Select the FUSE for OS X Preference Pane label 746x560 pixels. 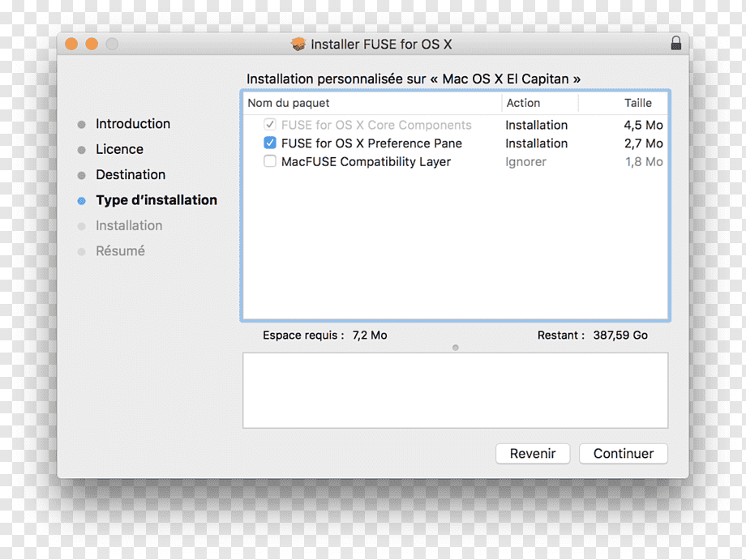[x=371, y=143]
